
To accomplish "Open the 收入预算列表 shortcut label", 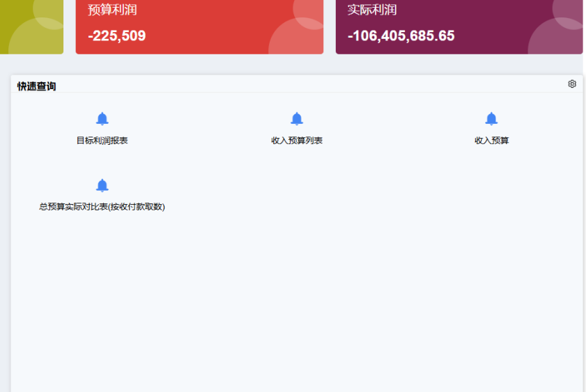I will [297, 141].
